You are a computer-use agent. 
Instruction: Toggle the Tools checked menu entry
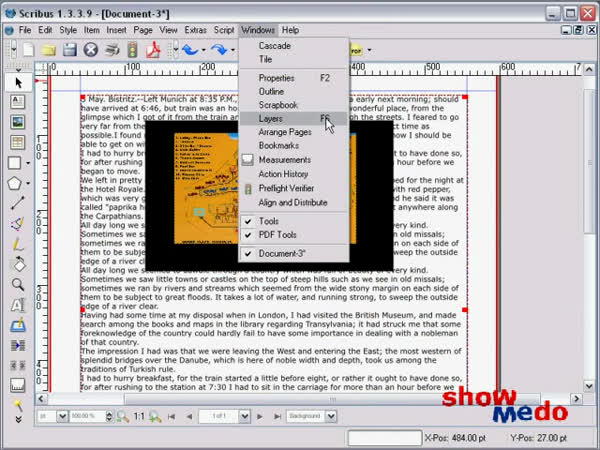click(293, 221)
